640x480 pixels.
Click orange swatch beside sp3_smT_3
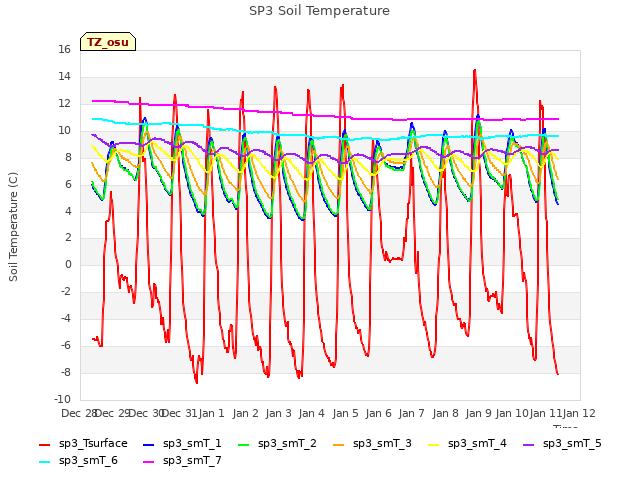[x=339, y=444]
